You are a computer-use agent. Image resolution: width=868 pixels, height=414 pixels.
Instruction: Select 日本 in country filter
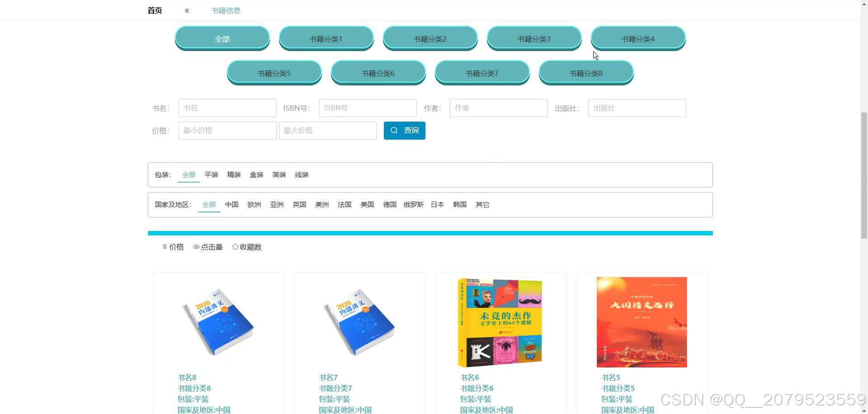click(x=437, y=204)
